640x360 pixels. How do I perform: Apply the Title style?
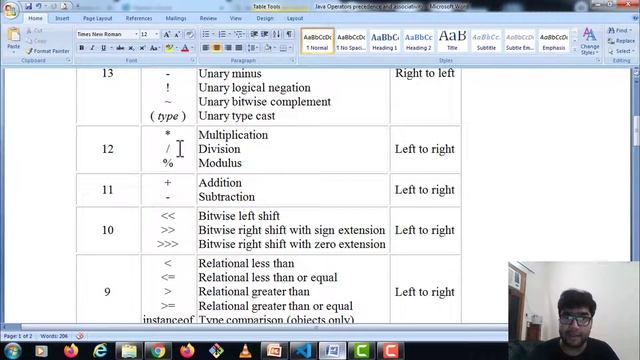click(x=452, y=41)
